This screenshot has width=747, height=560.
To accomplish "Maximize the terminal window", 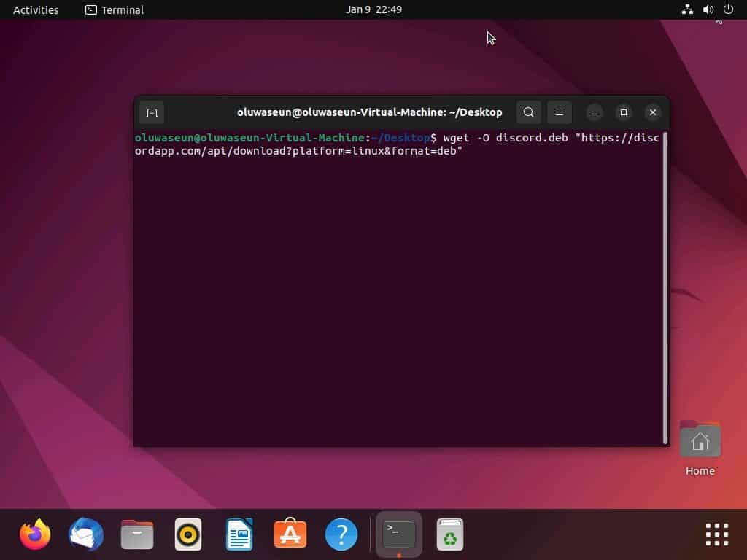I will 624,112.
